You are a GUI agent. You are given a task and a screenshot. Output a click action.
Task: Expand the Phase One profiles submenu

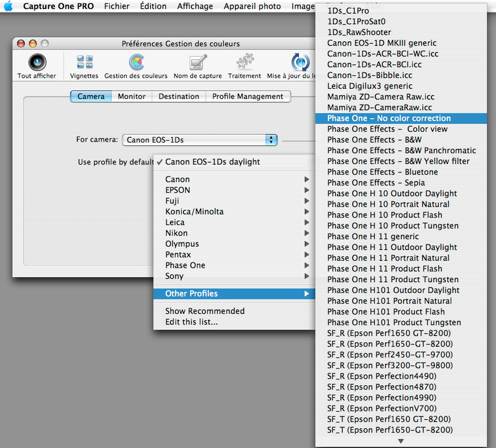point(234,265)
